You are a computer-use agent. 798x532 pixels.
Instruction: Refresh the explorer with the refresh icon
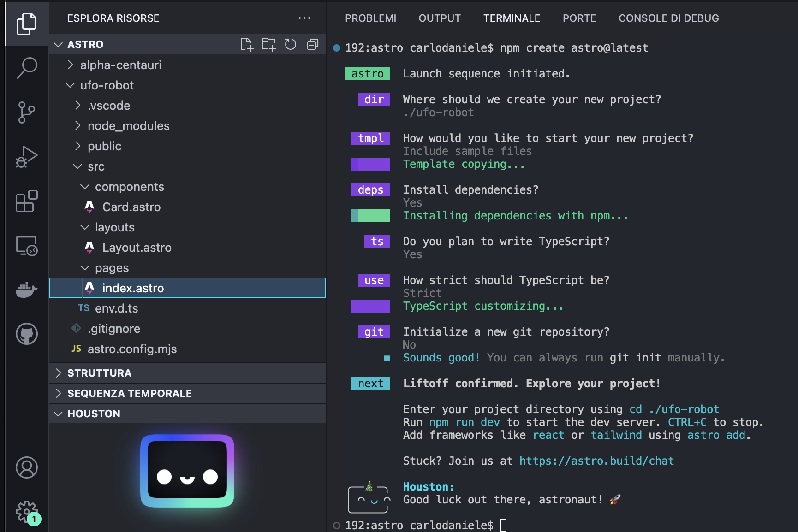click(x=290, y=44)
